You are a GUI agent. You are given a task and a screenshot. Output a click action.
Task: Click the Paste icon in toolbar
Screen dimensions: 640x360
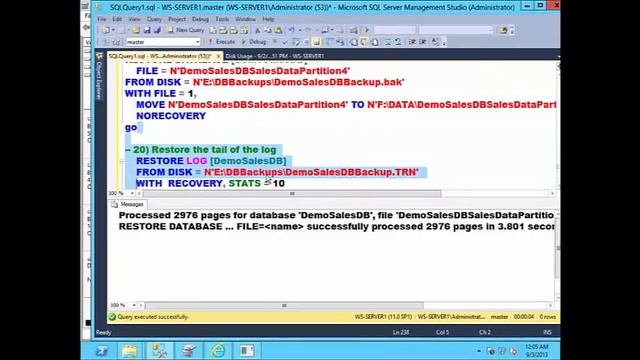pos(278,30)
